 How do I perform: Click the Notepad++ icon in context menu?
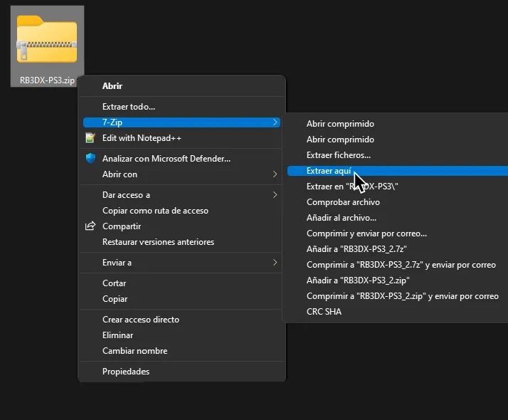click(90, 137)
